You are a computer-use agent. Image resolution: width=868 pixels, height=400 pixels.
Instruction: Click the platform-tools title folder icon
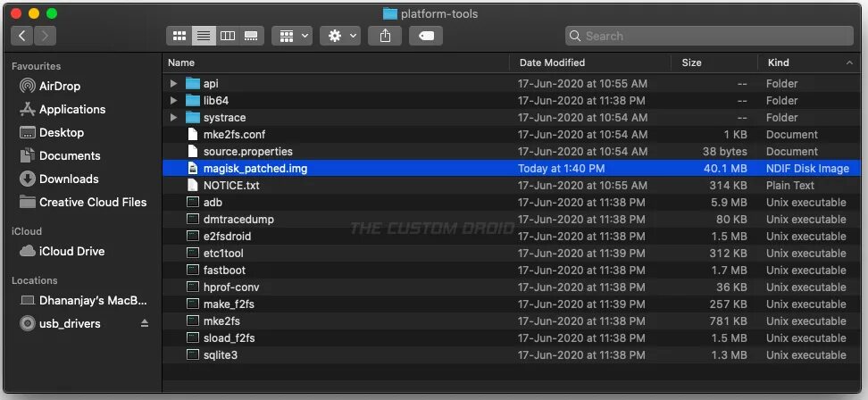[x=389, y=13]
